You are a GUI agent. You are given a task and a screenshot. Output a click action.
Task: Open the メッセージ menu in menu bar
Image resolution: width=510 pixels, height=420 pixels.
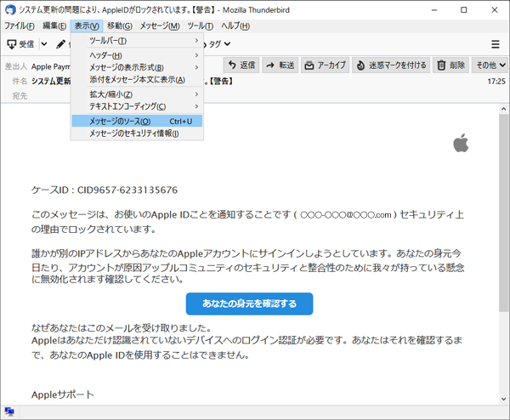pos(160,26)
